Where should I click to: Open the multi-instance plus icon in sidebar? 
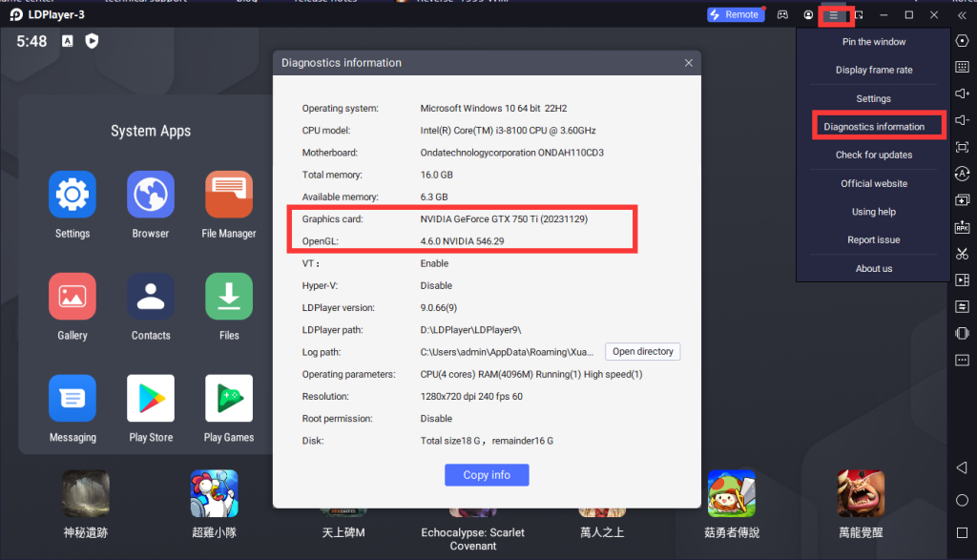pos(962,200)
